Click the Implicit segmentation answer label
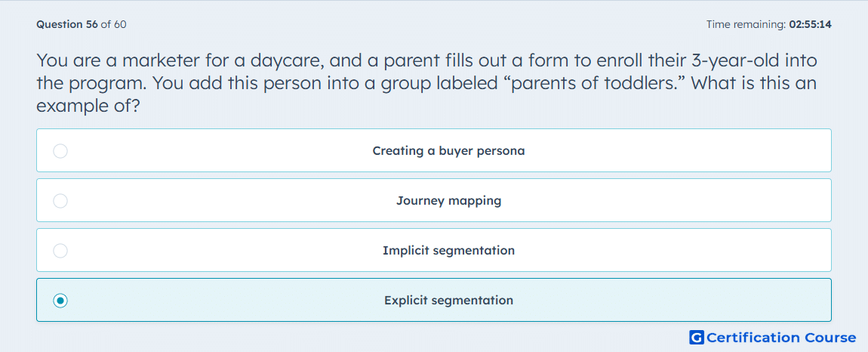The height and width of the screenshot is (352, 868). point(448,251)
